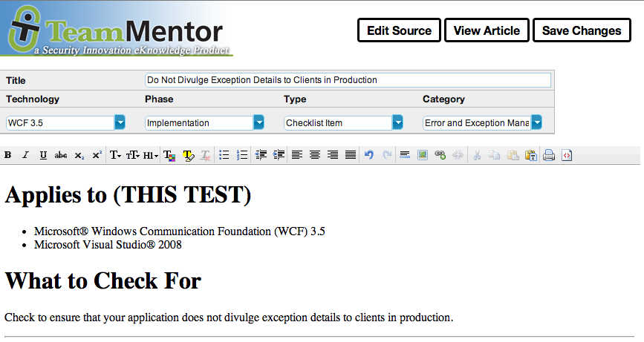Toggle italic formatting

coord(25,155)
